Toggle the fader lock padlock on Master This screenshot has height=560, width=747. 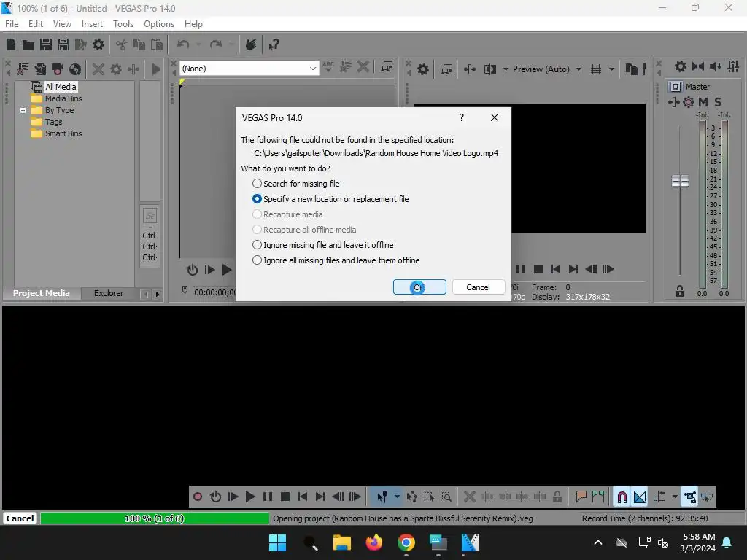click(x=680, y=291)
